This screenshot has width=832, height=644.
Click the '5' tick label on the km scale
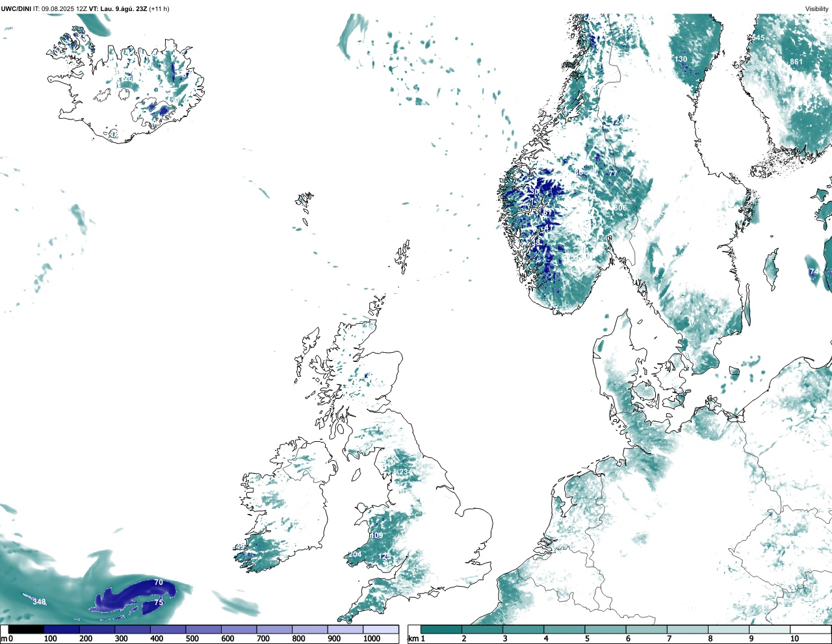[587, 639]
